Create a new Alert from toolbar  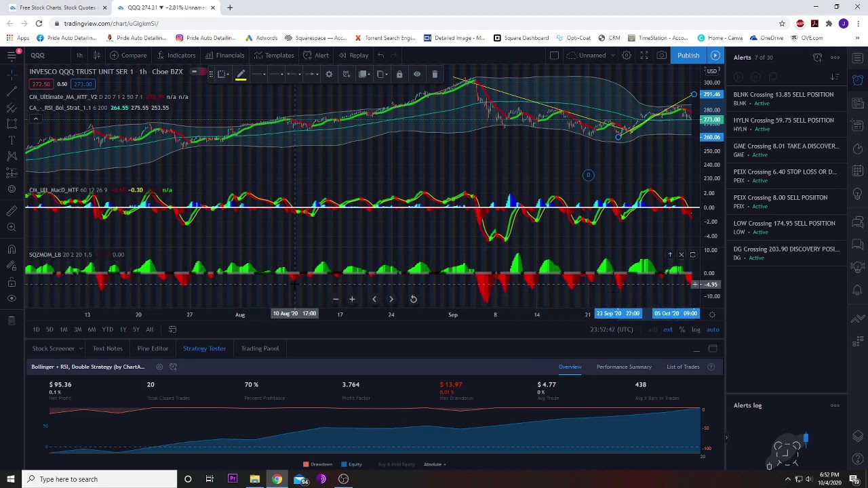316,56
